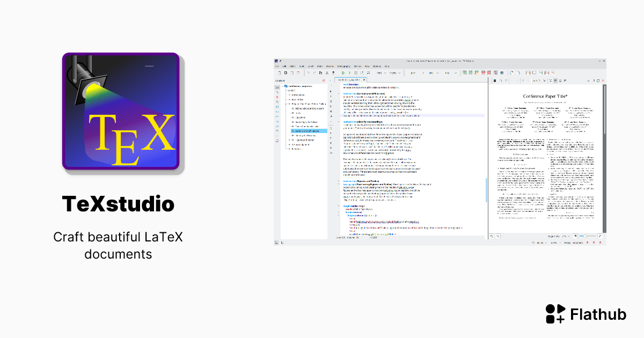The height and width of the screenshot is (338, 644).
Task: Select the magnifier icon in the PDF viewer toolbar
Action: tap(501, 81)
